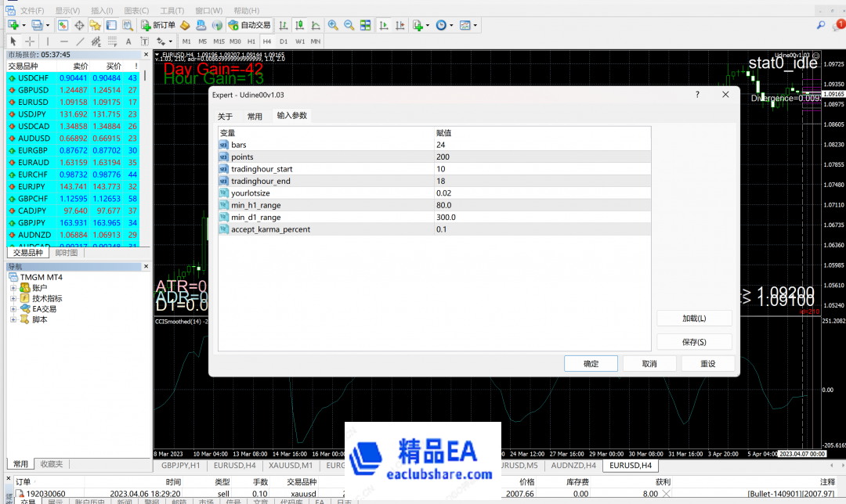Image resolution: width=846 pixels, height=504 pixels.
Task: Select the equidistant channel tool
Action: [x=96, y=41]
